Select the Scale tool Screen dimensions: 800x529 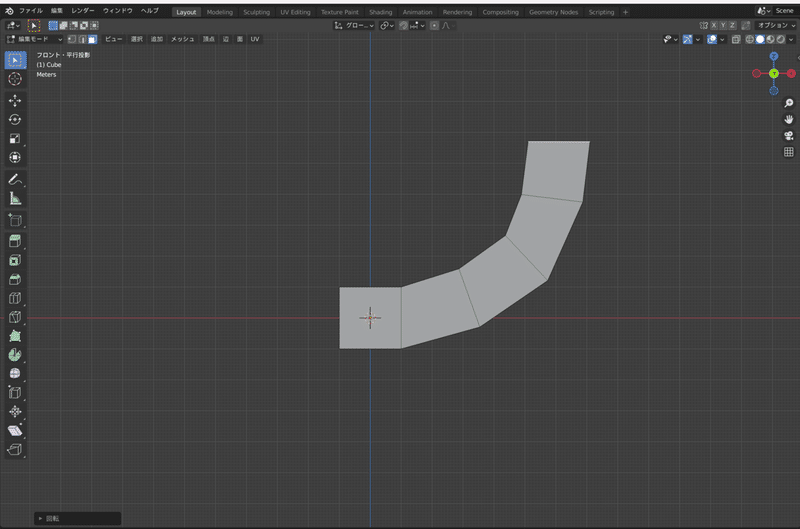(15, 138)
